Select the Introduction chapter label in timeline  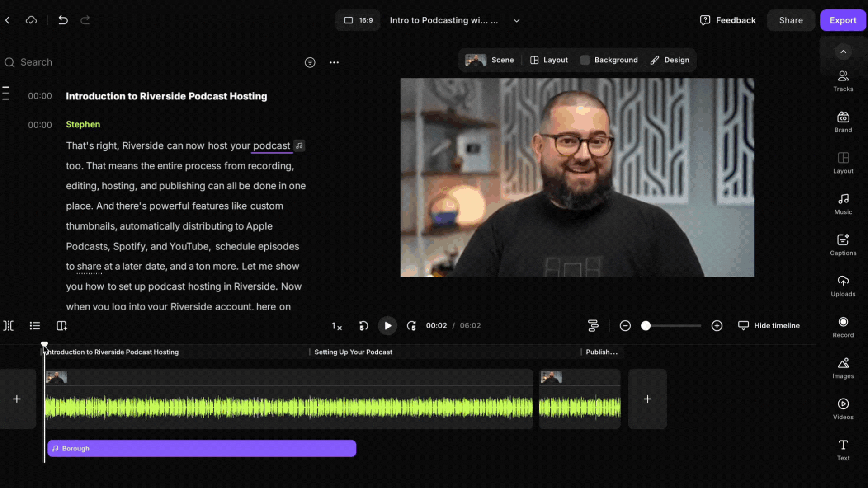113,352
